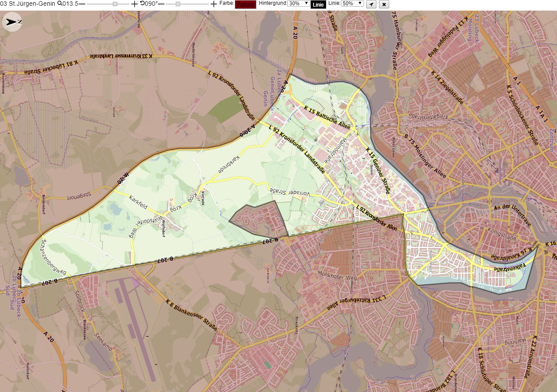Click the black Linie color swatch
Screen dimensions: 557x392
point(318,4)
